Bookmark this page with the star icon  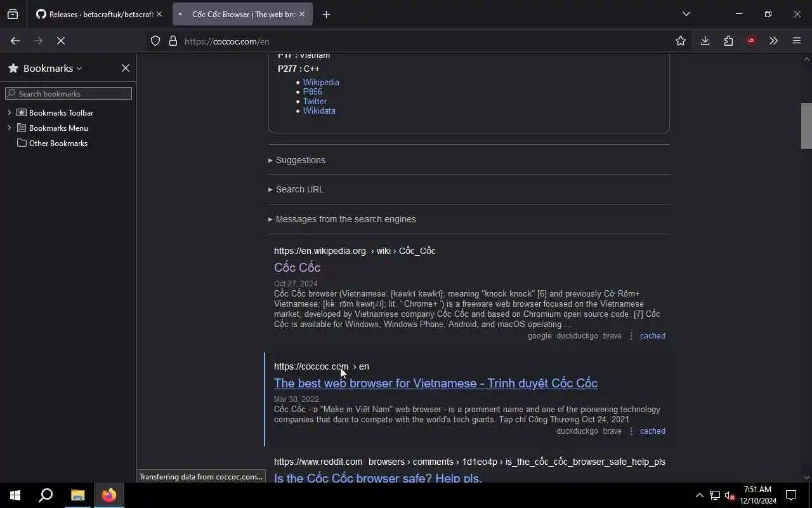coord(681,41)
